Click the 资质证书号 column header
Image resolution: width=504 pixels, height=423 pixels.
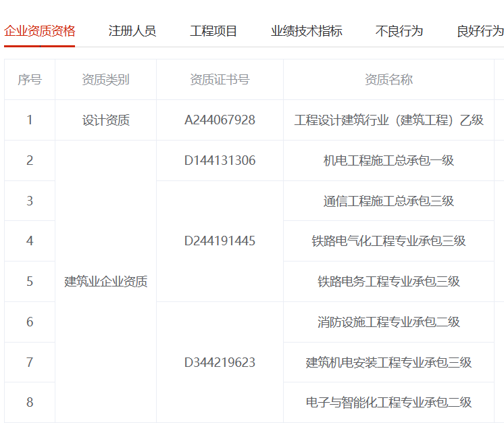(220, 80)
